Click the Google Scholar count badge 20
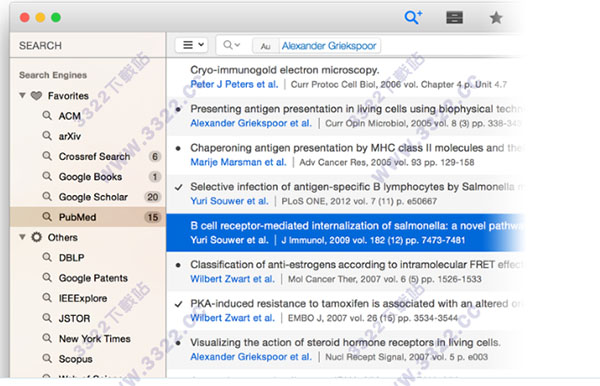The image size is (600, 386). 153,197
